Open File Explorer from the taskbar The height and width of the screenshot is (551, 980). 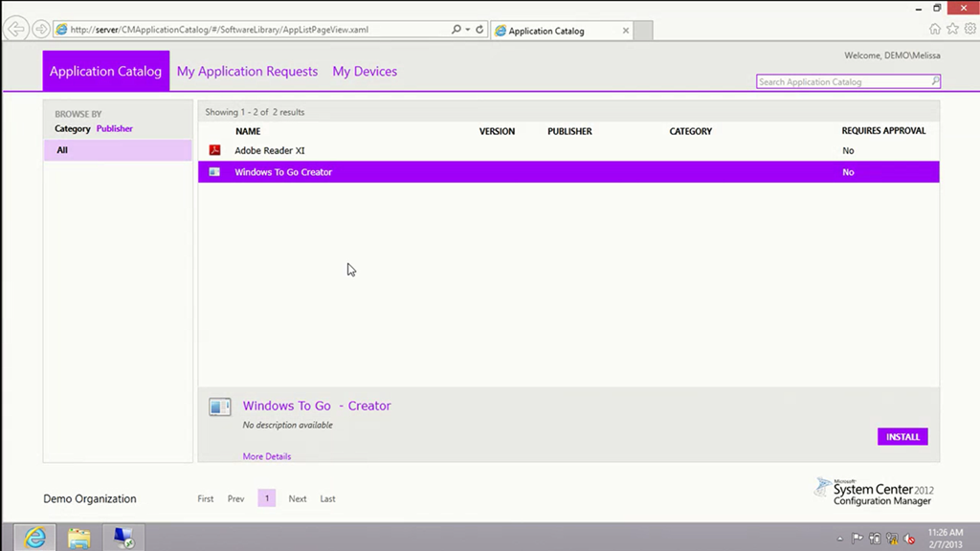[78, 538]
